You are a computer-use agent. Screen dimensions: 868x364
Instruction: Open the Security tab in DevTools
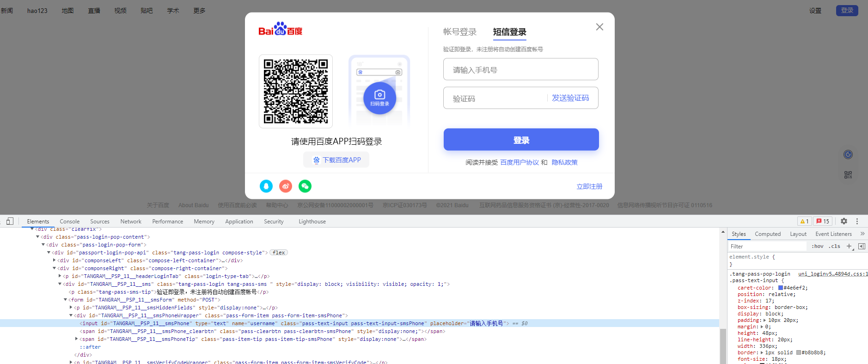pyautogui.click(x=274, y=222)
